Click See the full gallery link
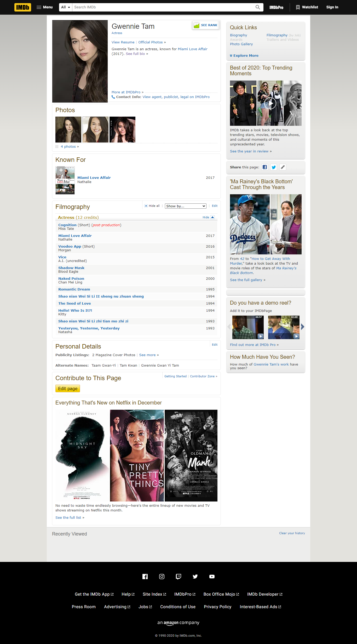The height and width of the screenshot is (644, 357). pos(246,280)
